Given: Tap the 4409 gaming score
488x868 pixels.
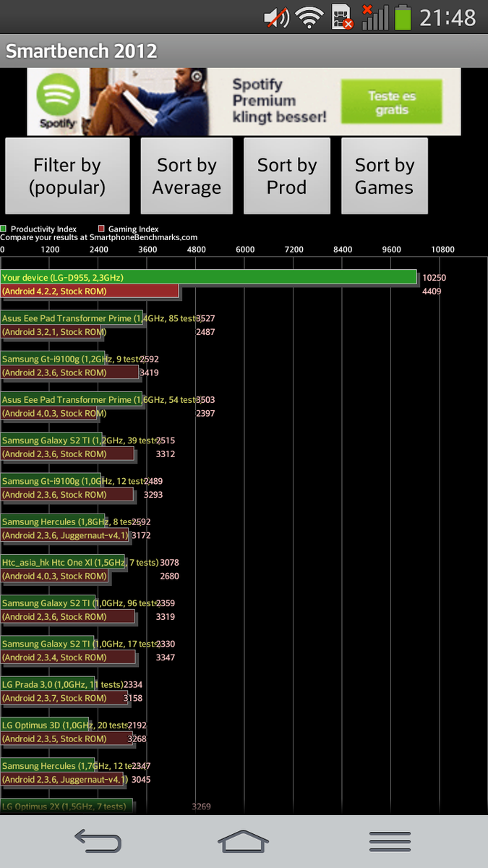Looking at the screenshot, I should pyautogui.click(x=432, y=292).
